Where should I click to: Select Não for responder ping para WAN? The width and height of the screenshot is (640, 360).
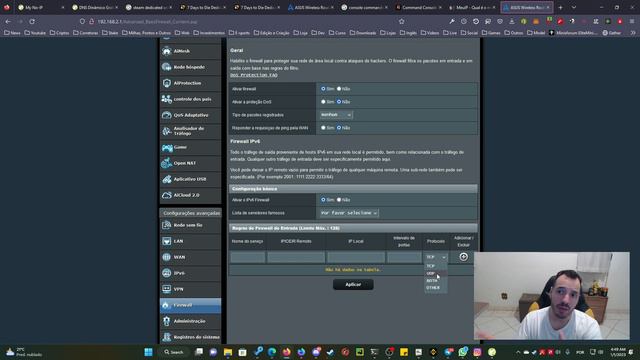coord(339,128)
